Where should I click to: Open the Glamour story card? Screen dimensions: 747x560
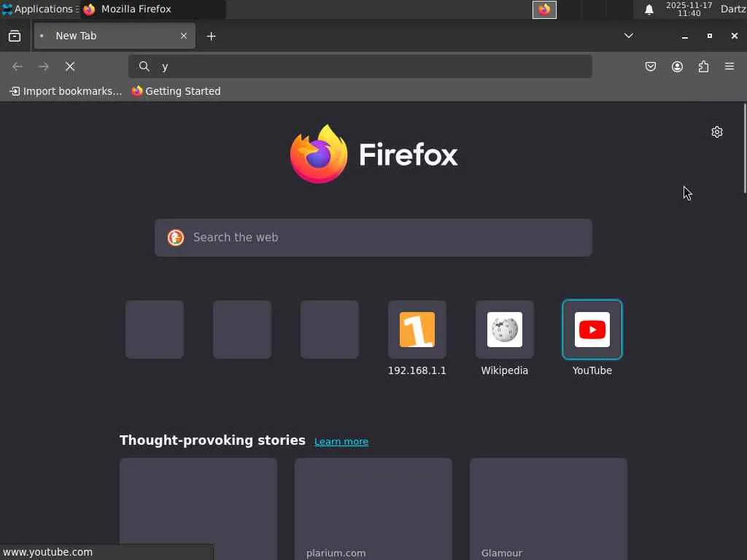[549, 509]
